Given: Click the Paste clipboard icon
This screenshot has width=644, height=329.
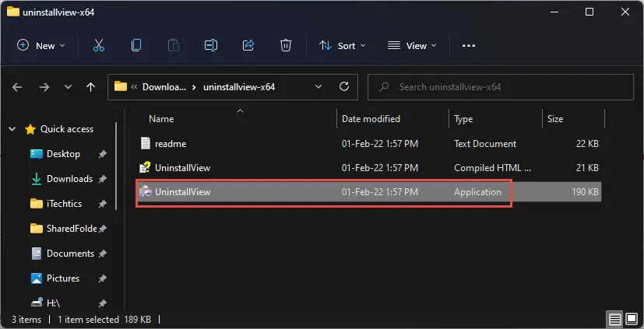Looking at the screenshot, I should [x=174, y=46].
